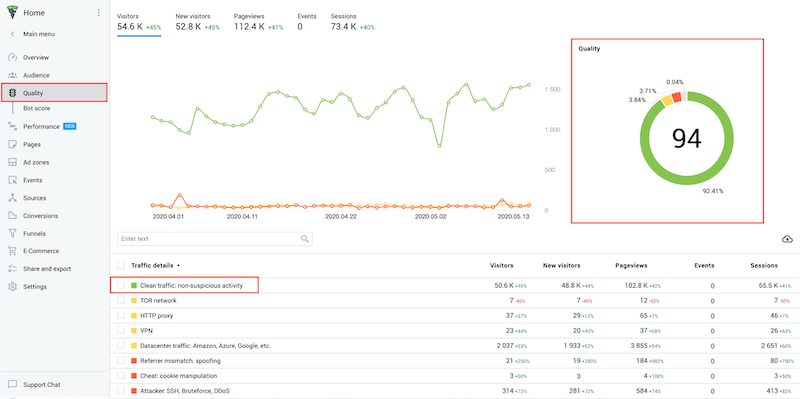Open the E-Commerce cart icon
800x399 pixels.
click(13, 251)
